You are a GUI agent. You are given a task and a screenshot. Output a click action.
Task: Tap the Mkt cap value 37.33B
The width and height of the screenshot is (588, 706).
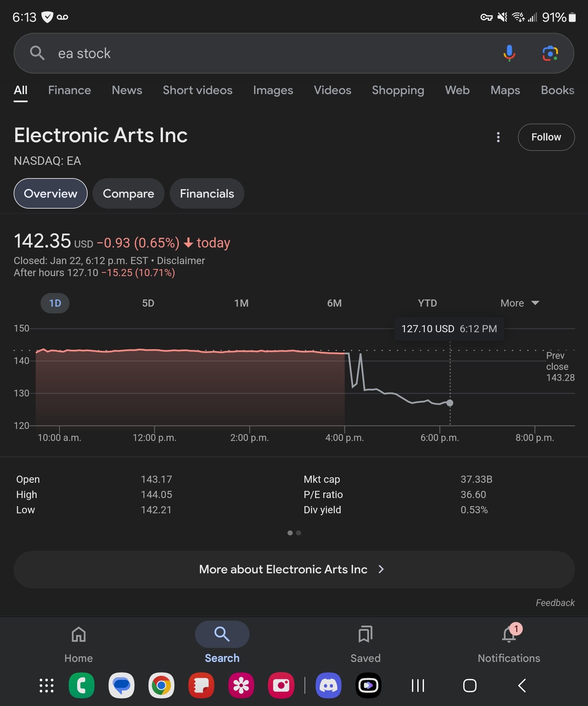(476, 479)
